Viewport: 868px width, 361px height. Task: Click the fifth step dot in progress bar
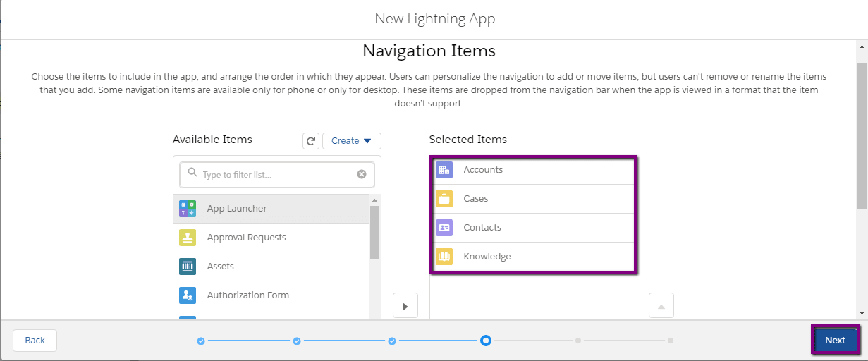point(578,341)
